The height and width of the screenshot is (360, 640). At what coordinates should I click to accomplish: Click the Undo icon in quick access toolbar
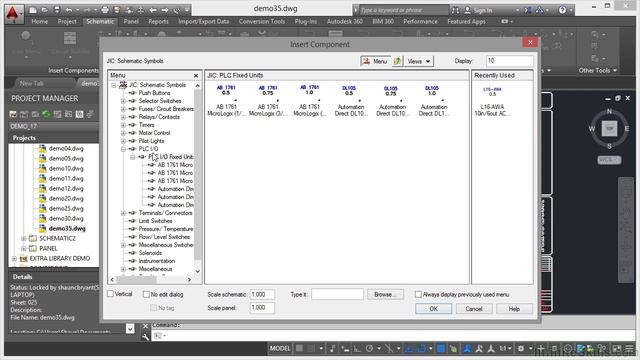click(69, 10)
